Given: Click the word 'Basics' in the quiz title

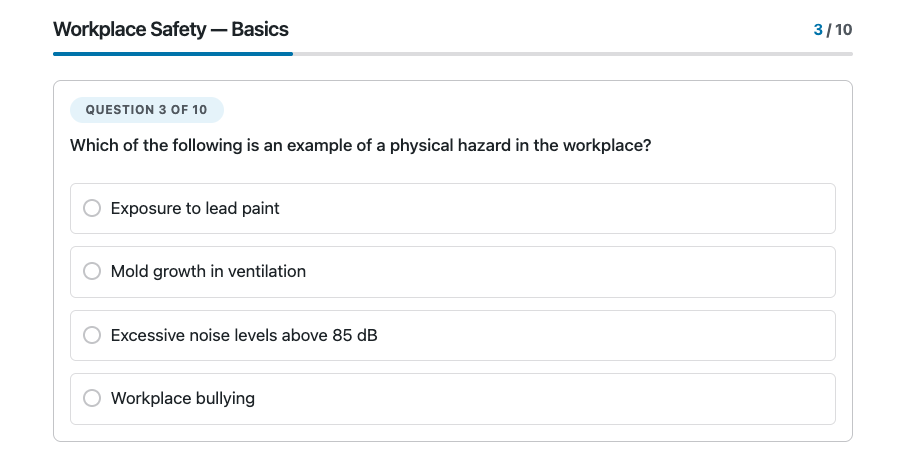Looking at the screenshot, I should 260,29.
